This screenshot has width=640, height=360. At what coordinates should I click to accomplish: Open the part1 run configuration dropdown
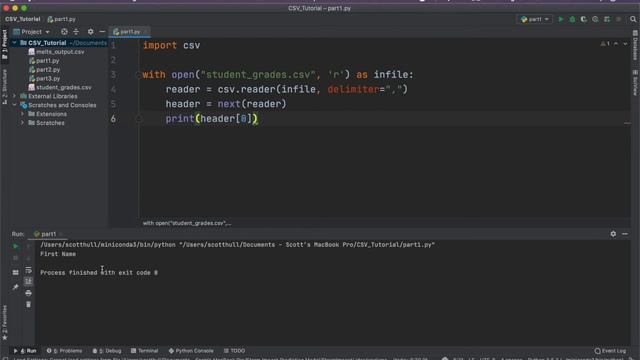pyautogui.click(x=535, y=19)
